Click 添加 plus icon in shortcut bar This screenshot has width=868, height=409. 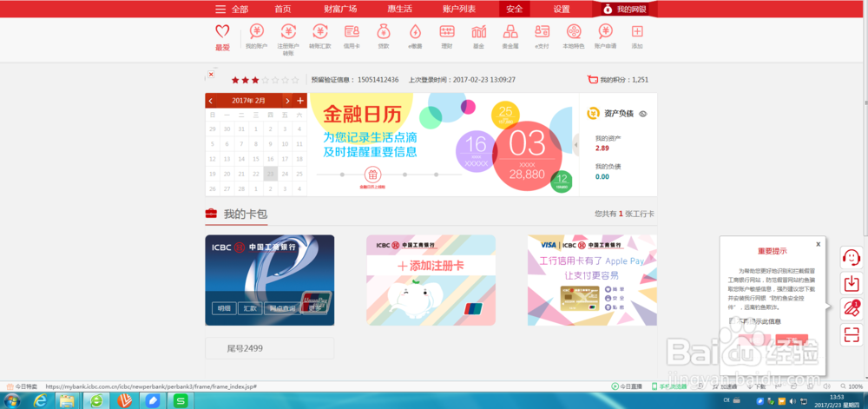(x=637, y=31)
